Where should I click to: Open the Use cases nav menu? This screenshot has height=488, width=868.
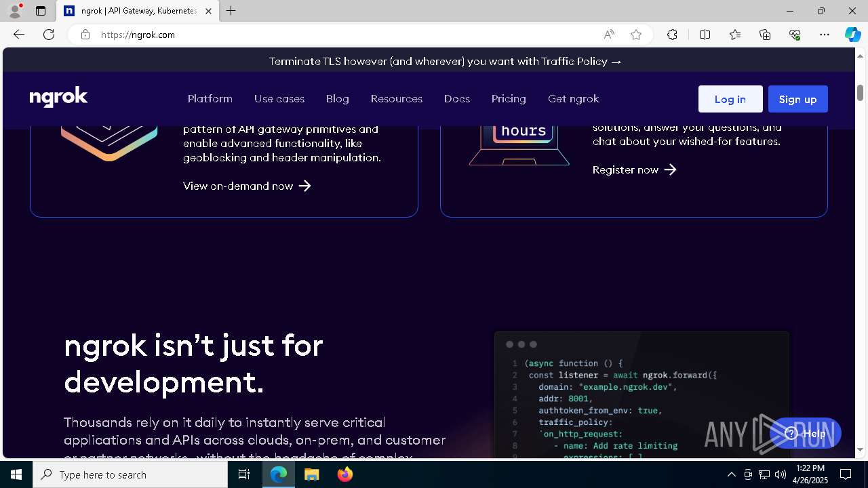(x=279, y=99)
